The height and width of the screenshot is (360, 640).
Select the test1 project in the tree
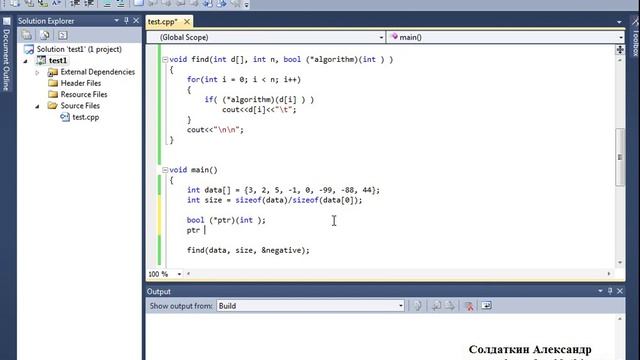[58, 60]
